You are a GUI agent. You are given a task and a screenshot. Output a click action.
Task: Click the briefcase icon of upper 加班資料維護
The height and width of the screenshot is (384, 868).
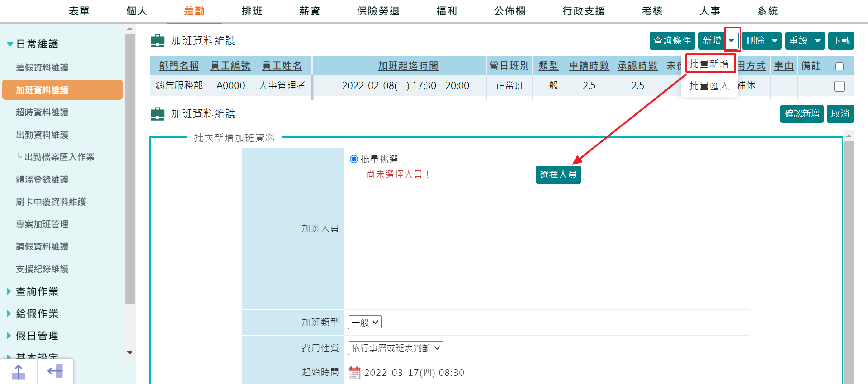(x=157, y=41)
